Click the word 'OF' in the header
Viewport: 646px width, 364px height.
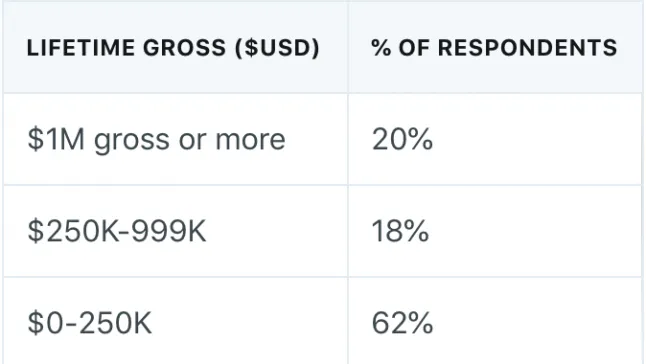414,47
